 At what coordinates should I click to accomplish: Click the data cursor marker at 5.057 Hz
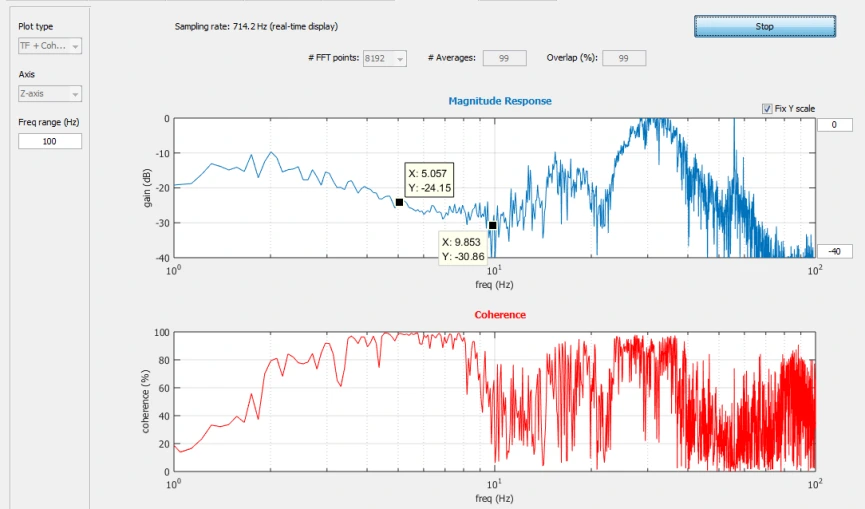pos(399,202)
